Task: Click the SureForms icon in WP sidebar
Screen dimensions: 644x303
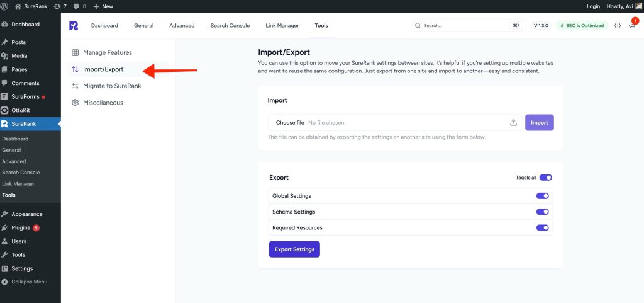Action: [4, 96]
